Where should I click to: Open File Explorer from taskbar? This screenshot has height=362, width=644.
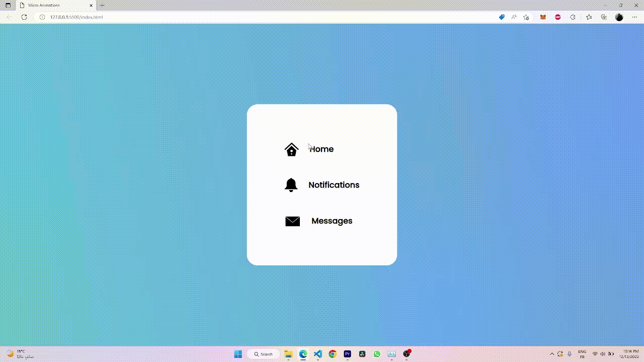coord(288,354)
